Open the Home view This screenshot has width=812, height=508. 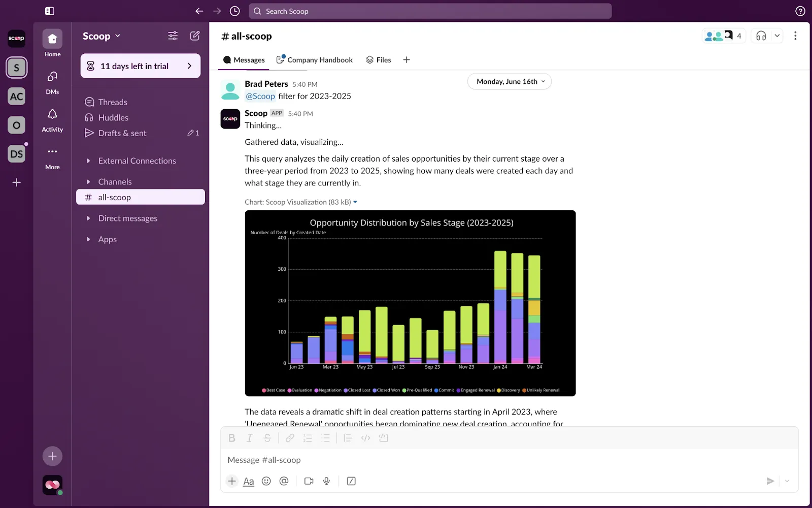[52, 44]
